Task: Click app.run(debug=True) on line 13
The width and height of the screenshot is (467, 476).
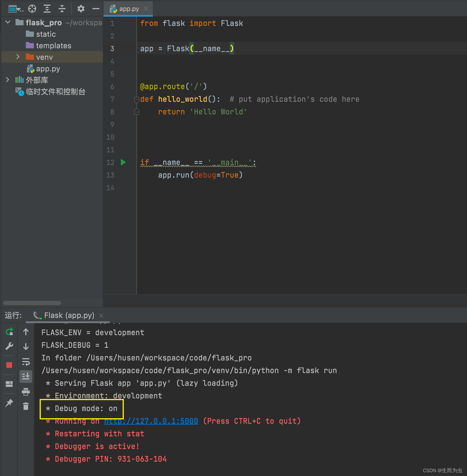Action: (200, 175)
